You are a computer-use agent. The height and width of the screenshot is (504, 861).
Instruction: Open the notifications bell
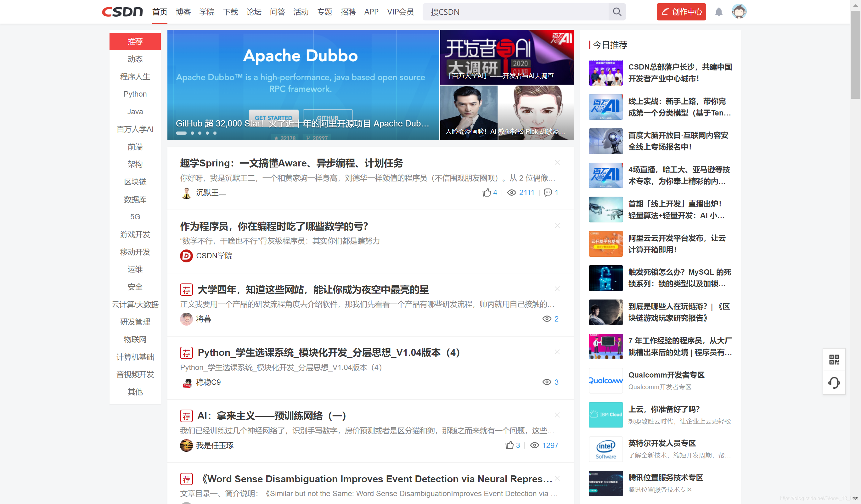click(718, 12)
